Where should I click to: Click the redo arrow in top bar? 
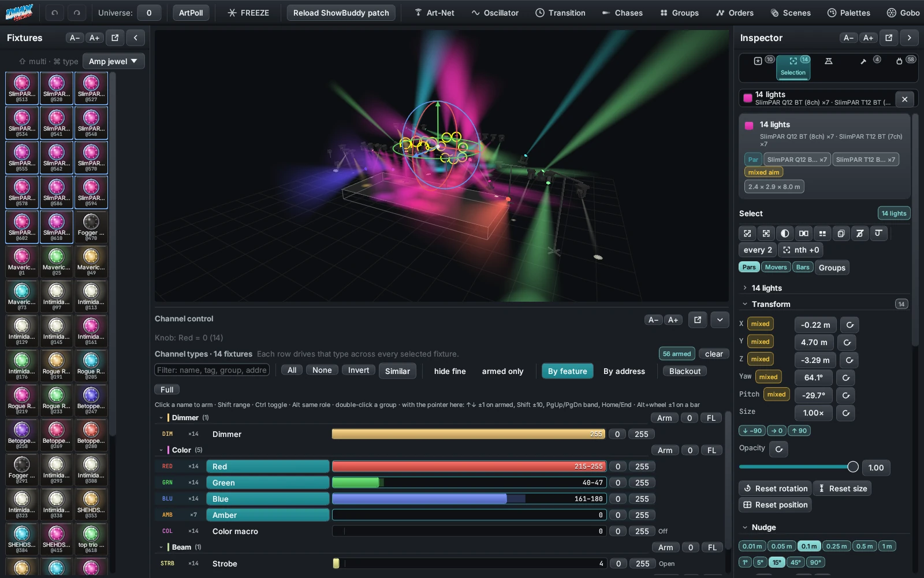tap(76, 13)
